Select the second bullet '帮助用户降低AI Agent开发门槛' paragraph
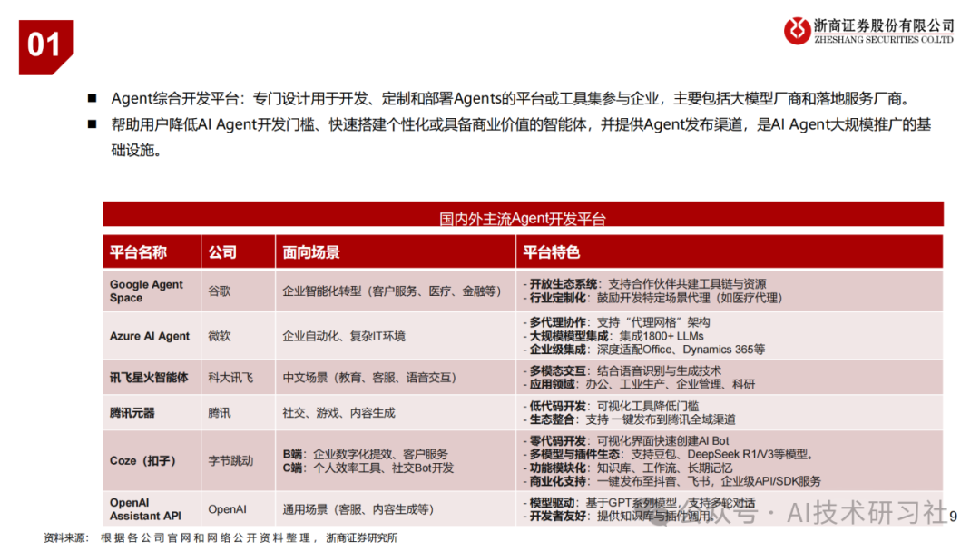Viewport: 980px width, 552px height. [521, 137]
